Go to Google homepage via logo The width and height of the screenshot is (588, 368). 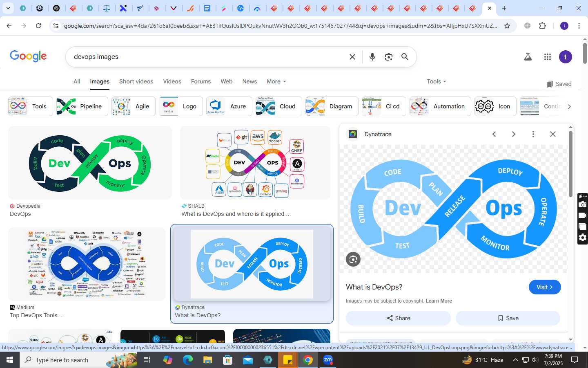coord(28,56)
